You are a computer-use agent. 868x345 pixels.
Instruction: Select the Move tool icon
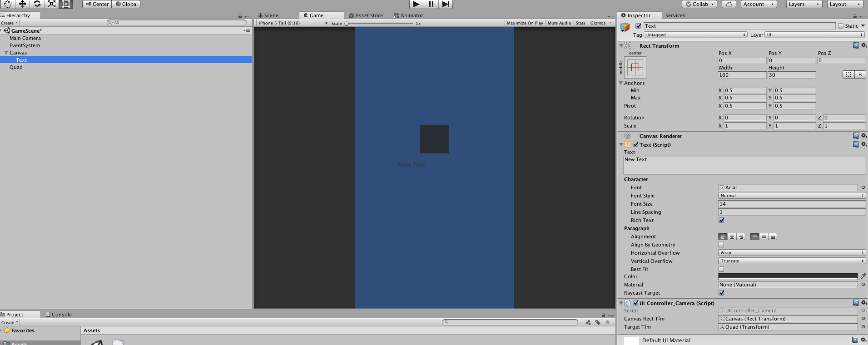(22, 4)
